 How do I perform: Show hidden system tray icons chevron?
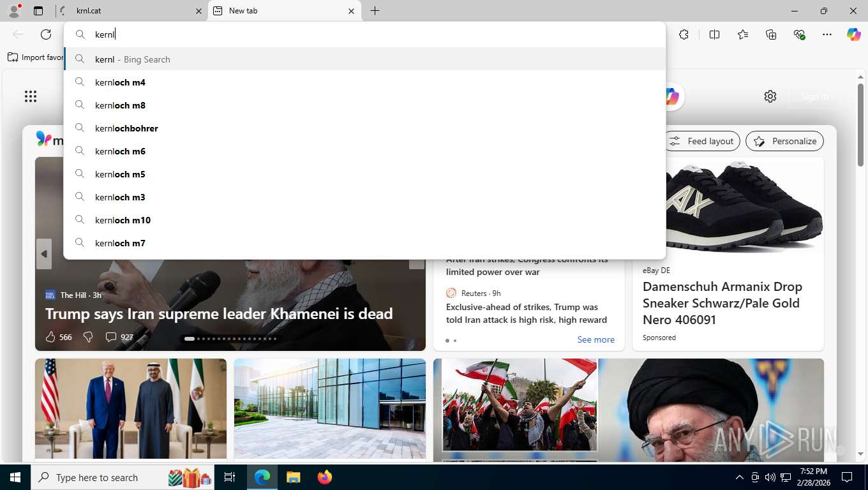click(x=740, y=477)
